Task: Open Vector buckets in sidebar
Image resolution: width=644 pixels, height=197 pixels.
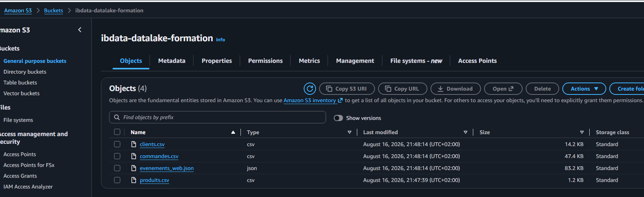Action: point(21,93)
